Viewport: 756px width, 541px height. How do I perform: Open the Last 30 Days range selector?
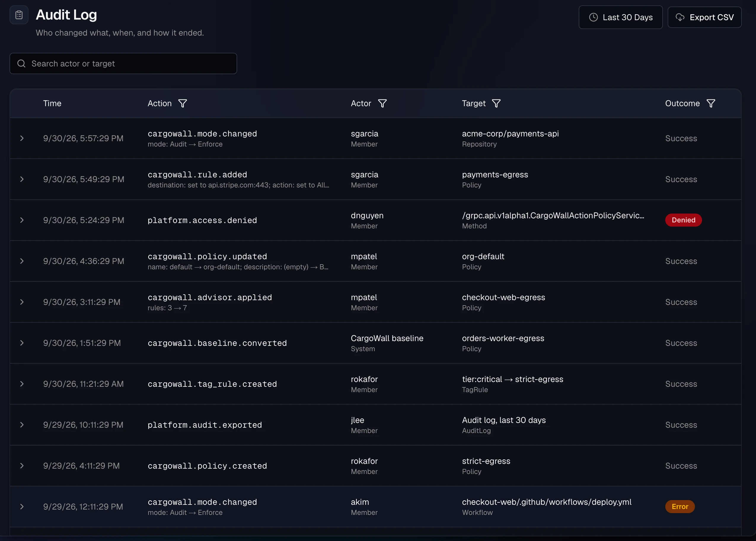pos(621,17)
